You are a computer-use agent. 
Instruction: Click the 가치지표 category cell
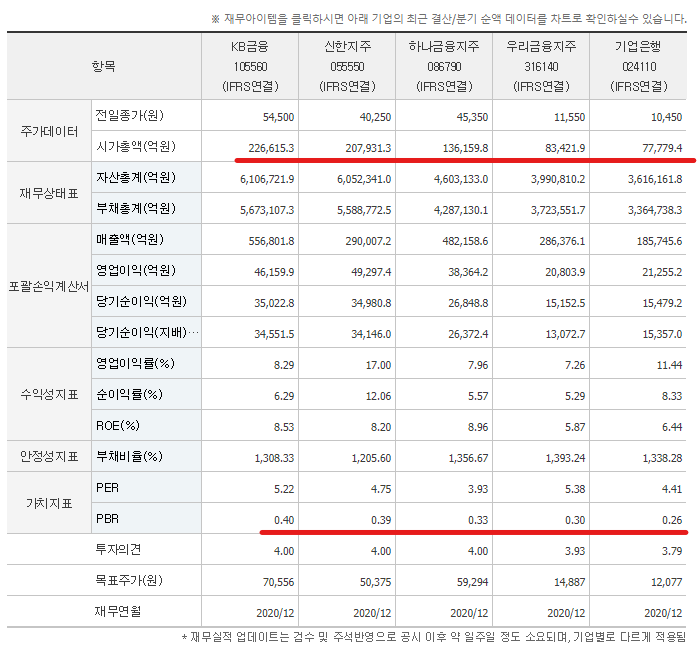tap(49, 503)
